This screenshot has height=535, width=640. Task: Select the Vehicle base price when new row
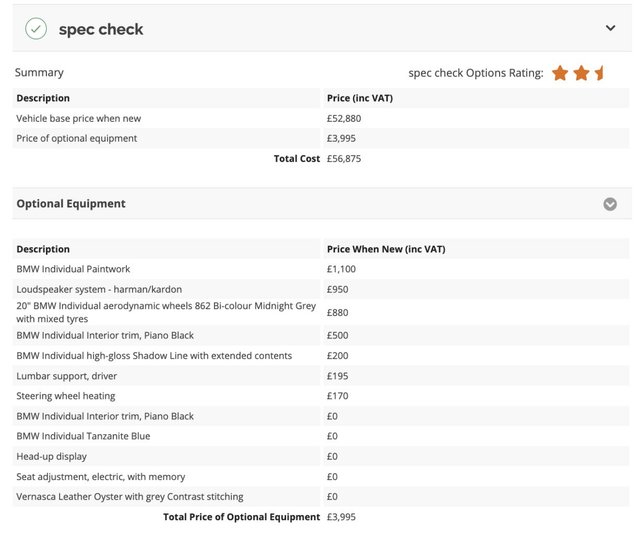[78, 118]
